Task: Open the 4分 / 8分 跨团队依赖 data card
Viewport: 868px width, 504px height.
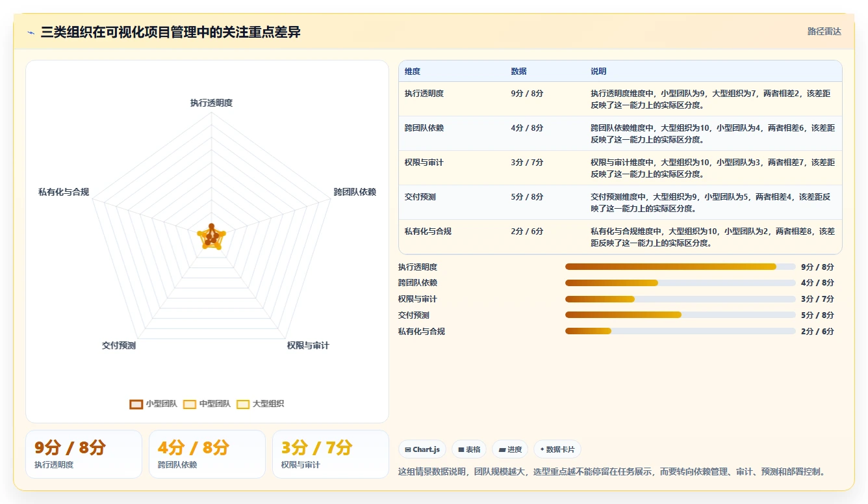Action: point(207,454)
